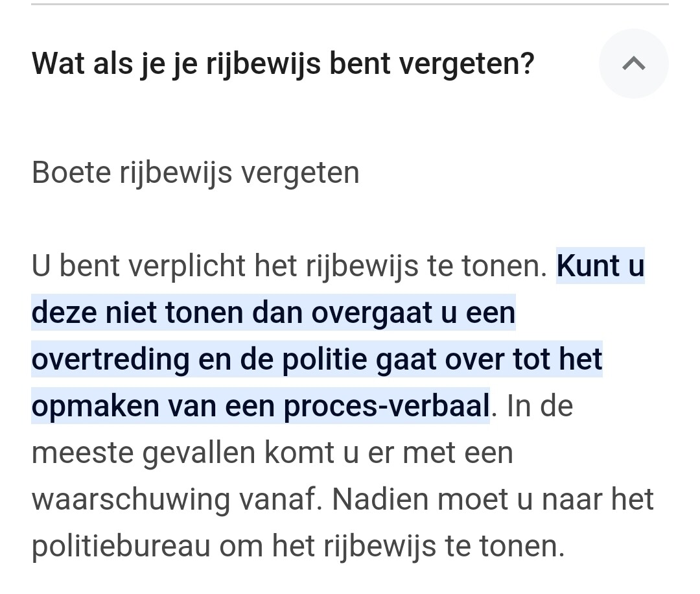The width and height of the screenshot is (700, 594).
Task: Click the word "waarschuwing" in the answer
Action: [131, 500]
